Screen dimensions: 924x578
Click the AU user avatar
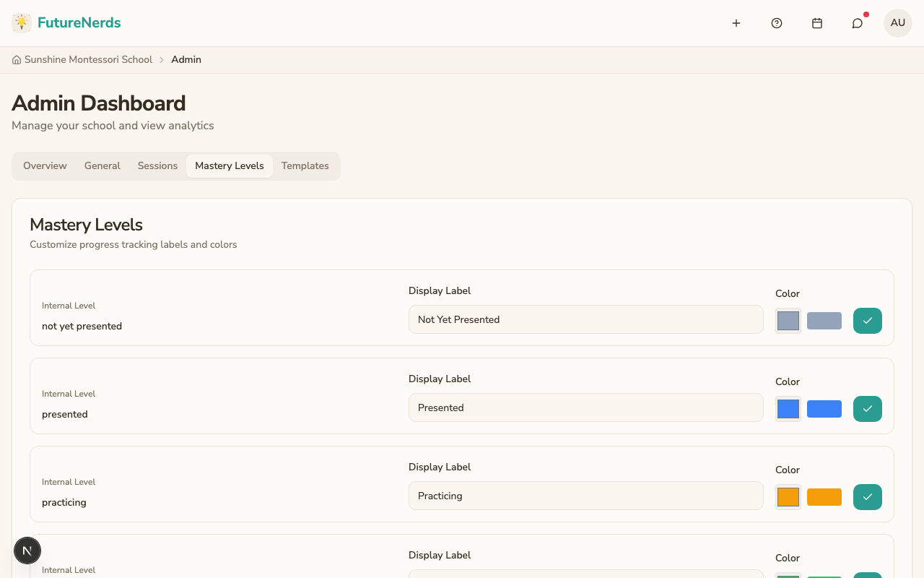(898, 23)
